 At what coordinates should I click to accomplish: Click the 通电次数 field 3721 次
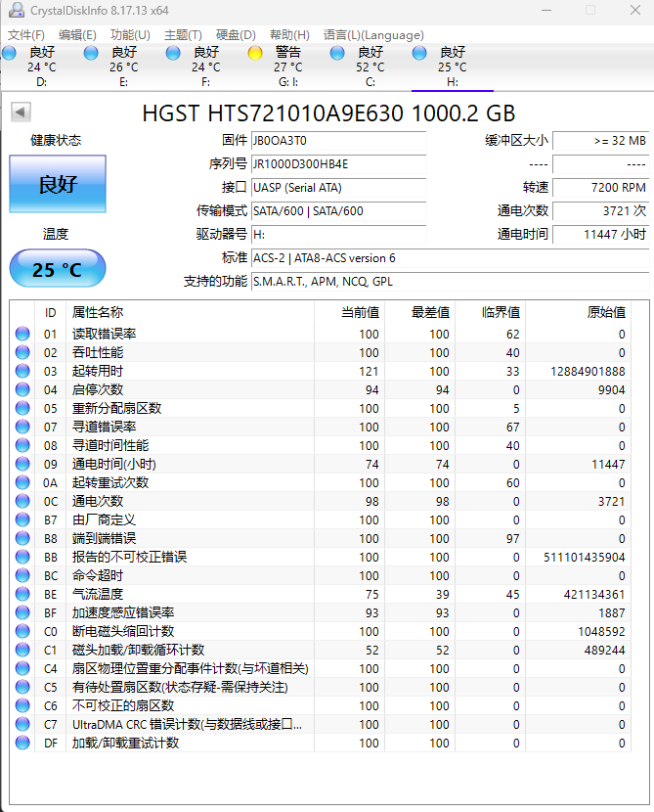point(600,210)
